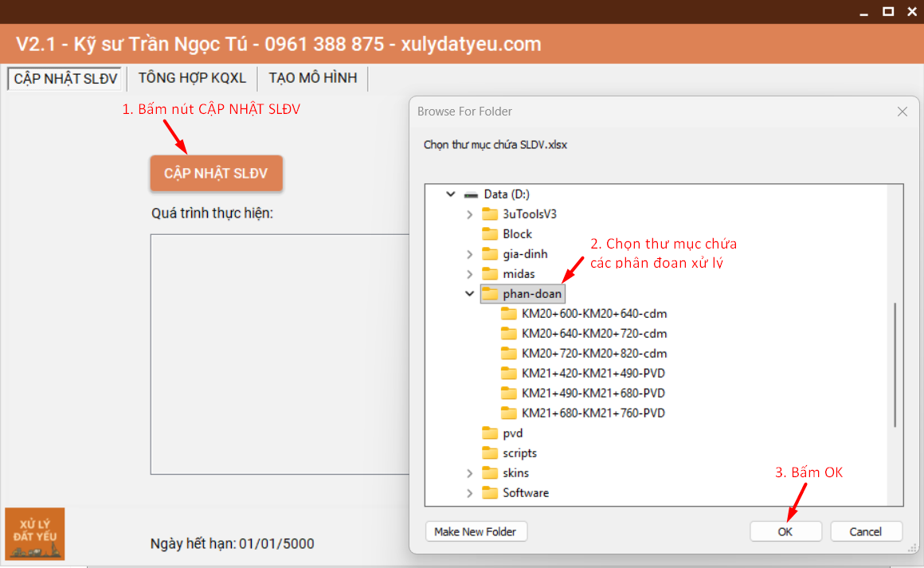The height and width of the screenshot is (568, 924).
Task: Click the pvd folder icon
Action: click(490, 433)
